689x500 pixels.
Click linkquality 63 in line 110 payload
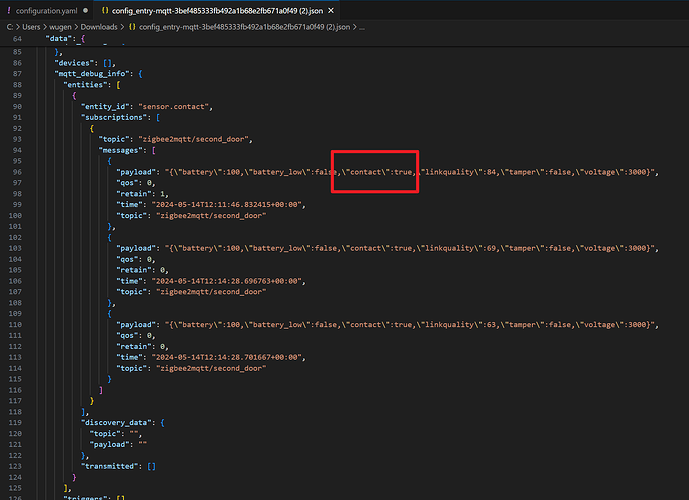[x=457, y=325]
